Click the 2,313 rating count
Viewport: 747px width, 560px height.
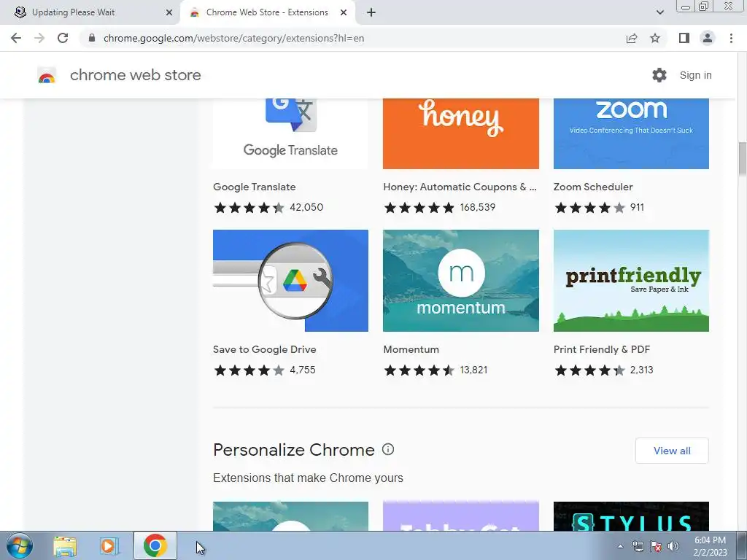click(x=641, y=370)
